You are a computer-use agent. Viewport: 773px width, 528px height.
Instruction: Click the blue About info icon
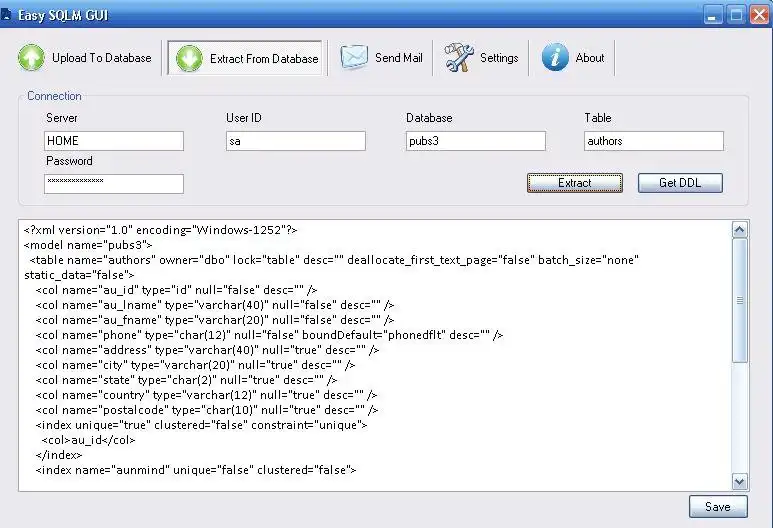(555, 58)
